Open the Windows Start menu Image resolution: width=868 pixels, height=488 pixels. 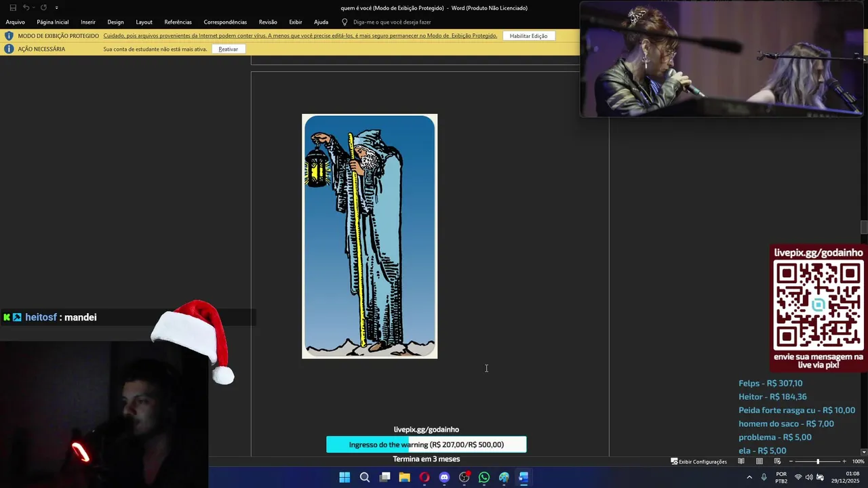344,477
